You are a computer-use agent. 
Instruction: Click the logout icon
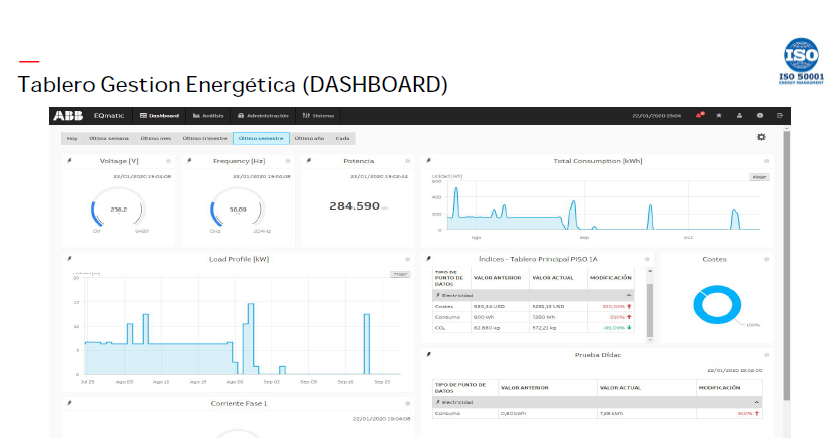[x=780, y=115]
